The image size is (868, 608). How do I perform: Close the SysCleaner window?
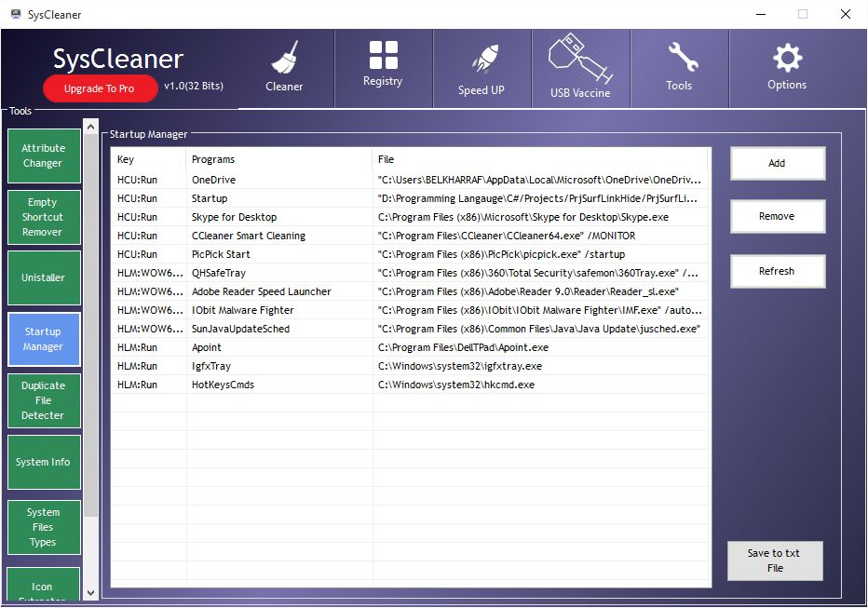pyautogui.click(x=846, y=14)
